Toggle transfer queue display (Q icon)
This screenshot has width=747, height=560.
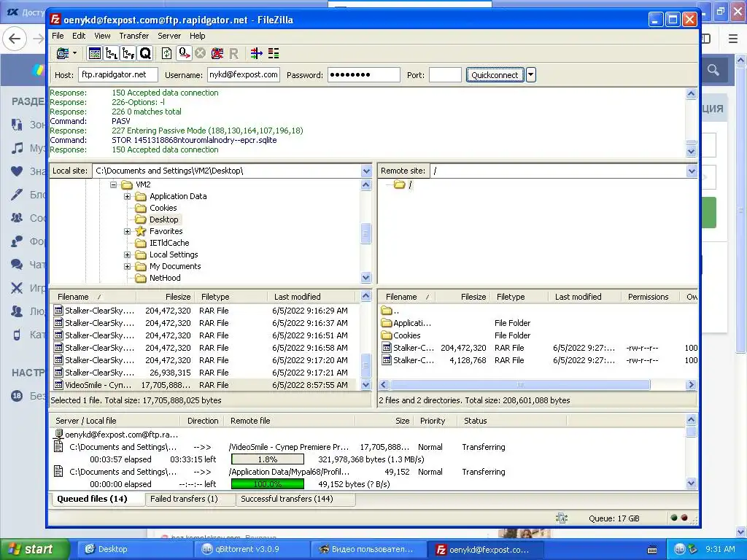(x=145, y=53)
